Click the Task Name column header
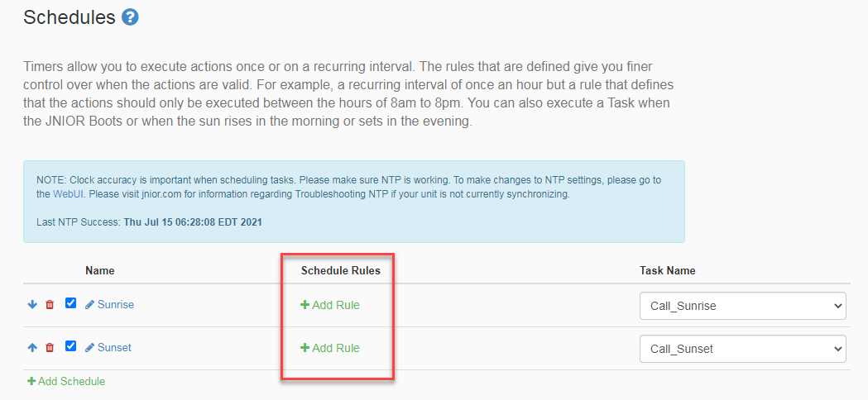The image size is (868, 400). [668, 270]
